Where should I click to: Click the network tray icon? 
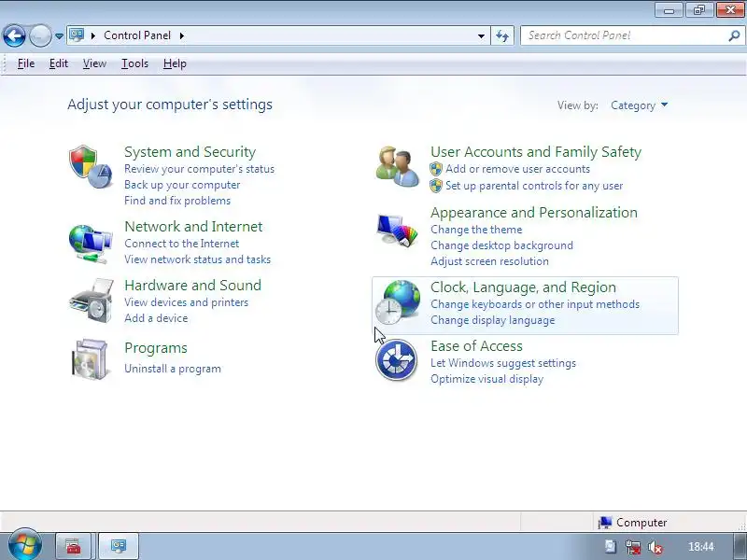click(633, 547)
